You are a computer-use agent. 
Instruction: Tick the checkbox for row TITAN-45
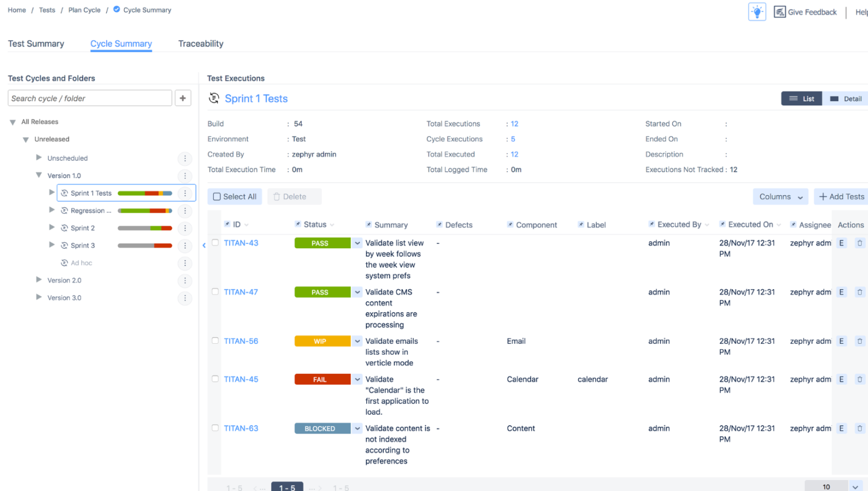(x=215, y=378)
